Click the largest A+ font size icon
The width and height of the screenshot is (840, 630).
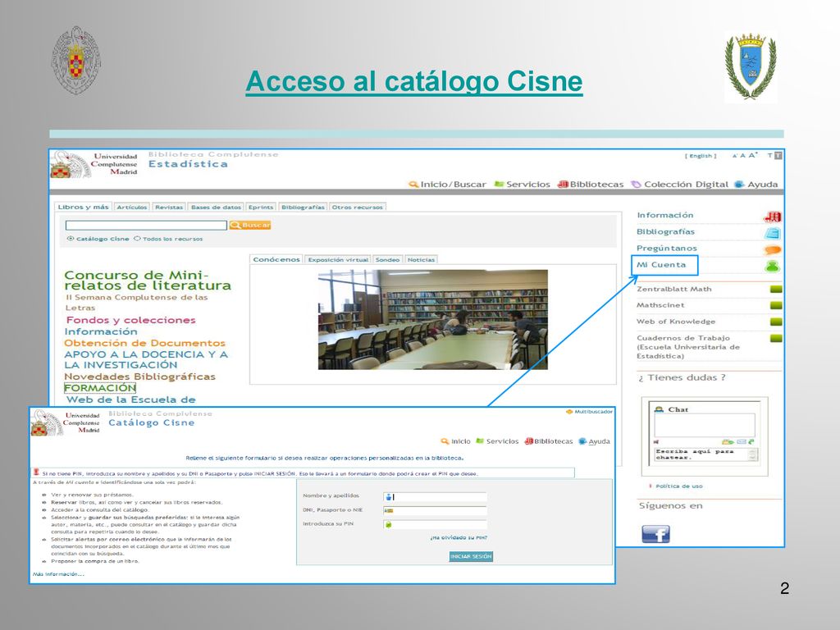point(753,155)
